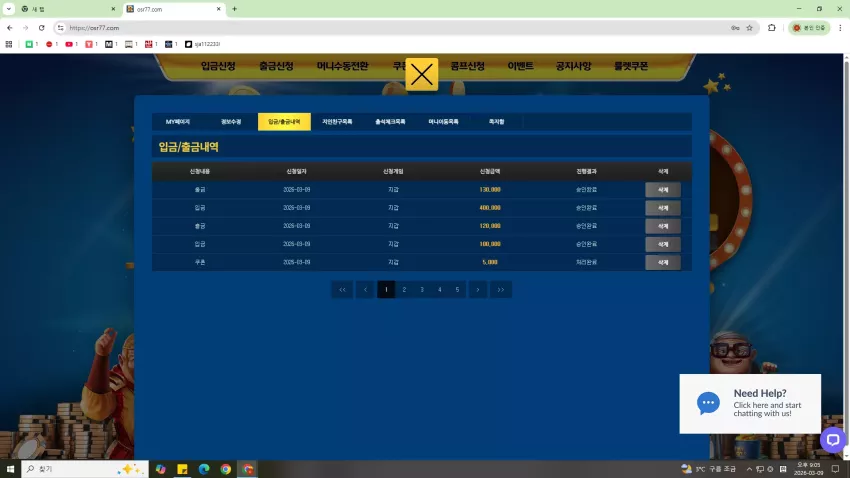This screenshot has height=478, width=850.
Task: Open Sticky Notes from the taskbar
Action: [x=182, y=469]
